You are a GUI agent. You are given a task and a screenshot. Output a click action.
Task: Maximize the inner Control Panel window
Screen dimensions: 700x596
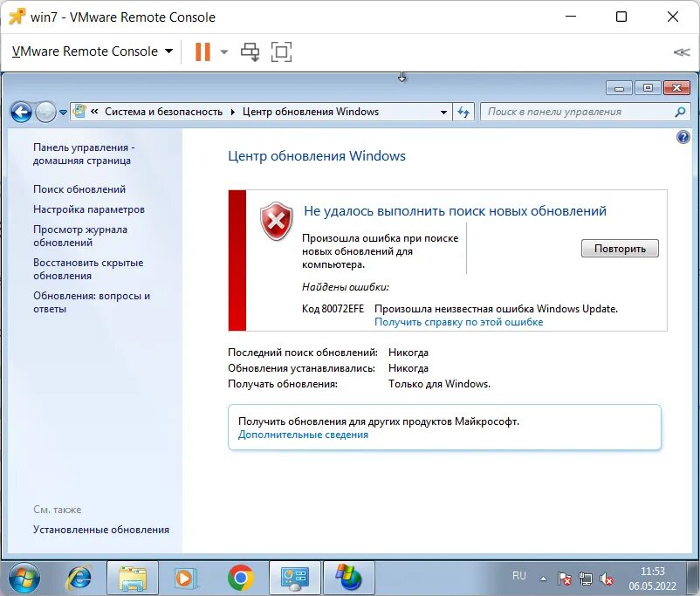point(648,88)
